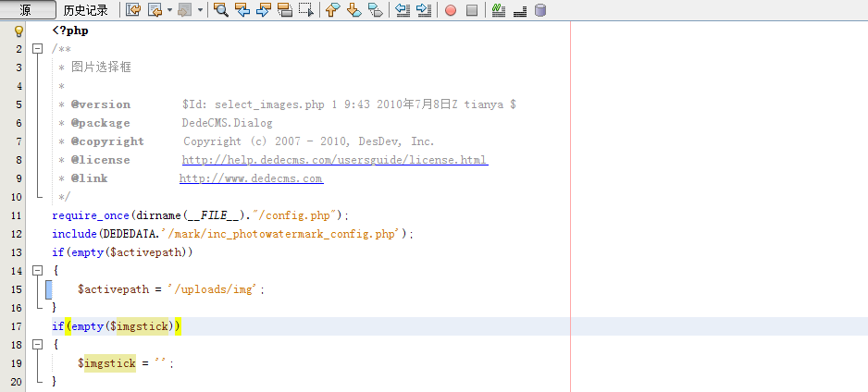Click the Find Previous Occurrence arrow icon
The width and height of the screenshot is (868, 392).
[x=242, y=10]
